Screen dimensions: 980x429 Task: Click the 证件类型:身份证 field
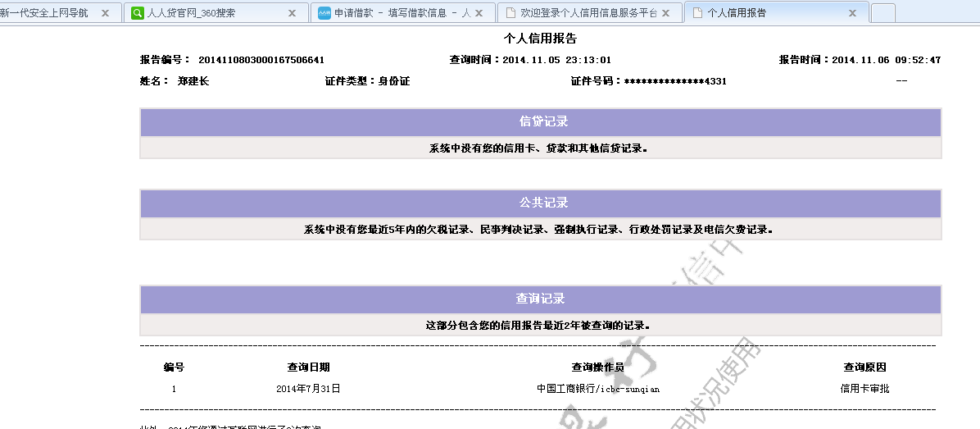click(367, 81)
